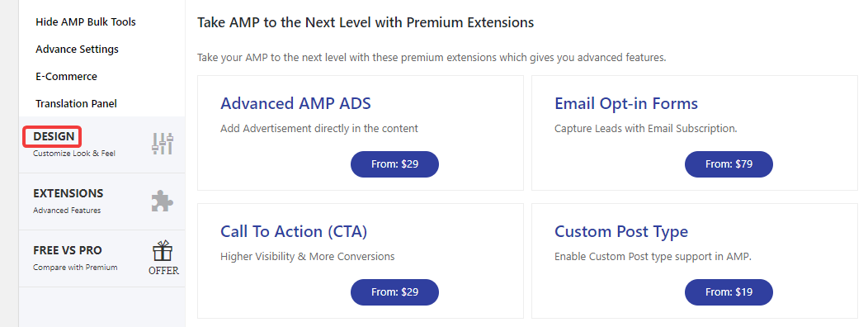Open the Advanced AMP ADS title link
The height and width of the screenshot is (327, 868).
tap(295, 104)
